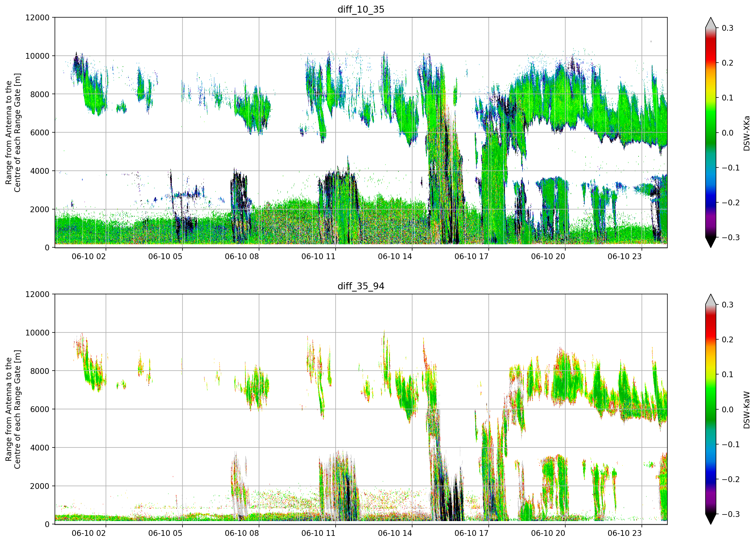
Task: Click "06-10 11" under the diff_10_35 plot
Action: (x=318, y=256)
